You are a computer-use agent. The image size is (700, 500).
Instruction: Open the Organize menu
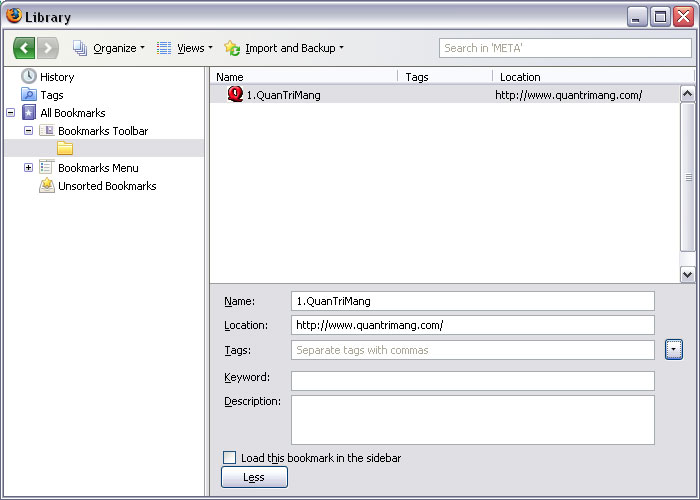(x=119, y=48)
